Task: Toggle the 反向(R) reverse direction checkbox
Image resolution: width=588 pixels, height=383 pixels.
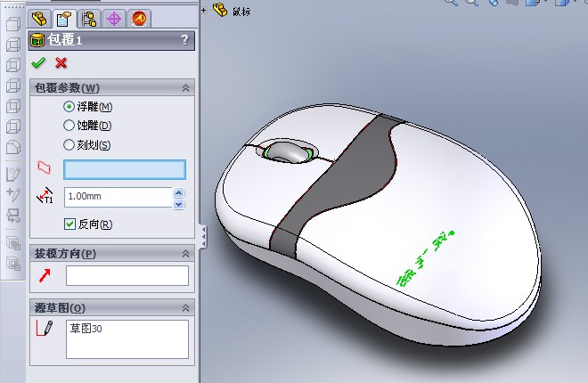Action: [x=69, y=224]
